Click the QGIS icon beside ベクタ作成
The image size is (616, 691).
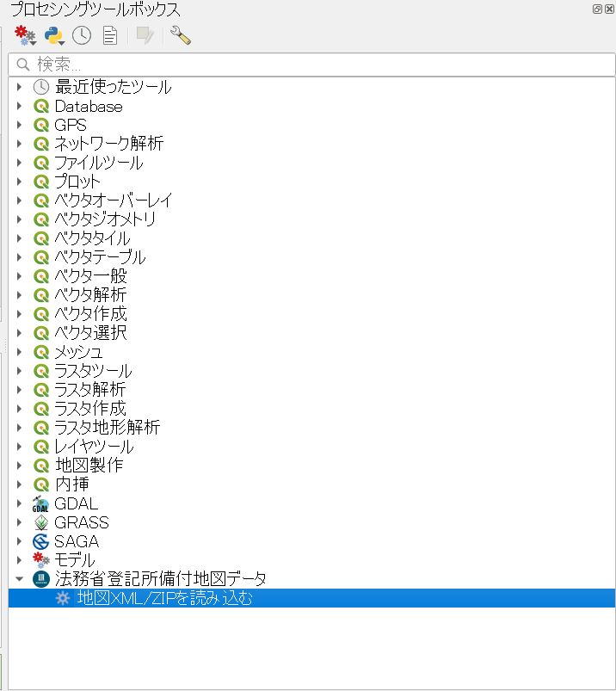pos(41,314)
